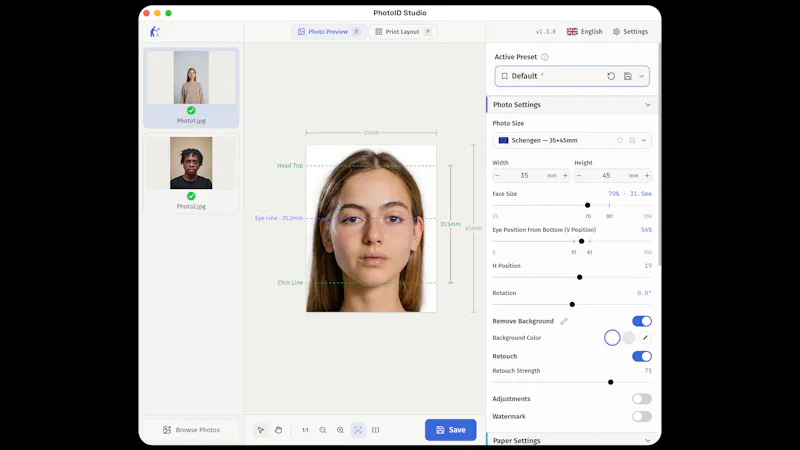Switch to the Photo Preview tab
Viewport: 800px width, 450px height.
click(x=329, y=32)
